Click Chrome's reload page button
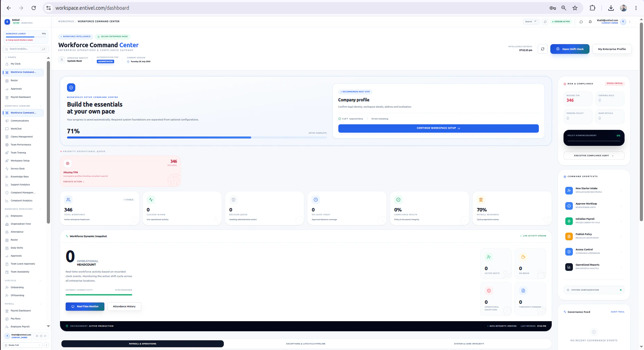The width and height of the screenshot is (644, 350). pyautogui.click(x=34, y=8)
